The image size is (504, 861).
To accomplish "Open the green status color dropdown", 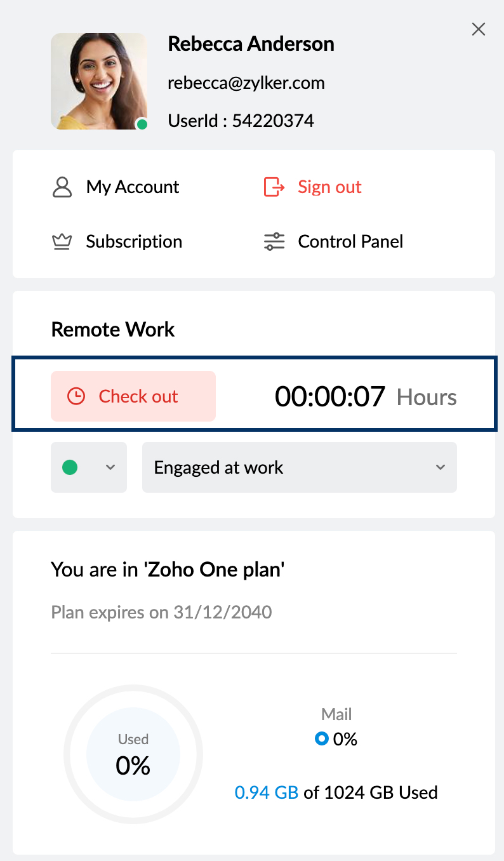I will tap(88, 467).
